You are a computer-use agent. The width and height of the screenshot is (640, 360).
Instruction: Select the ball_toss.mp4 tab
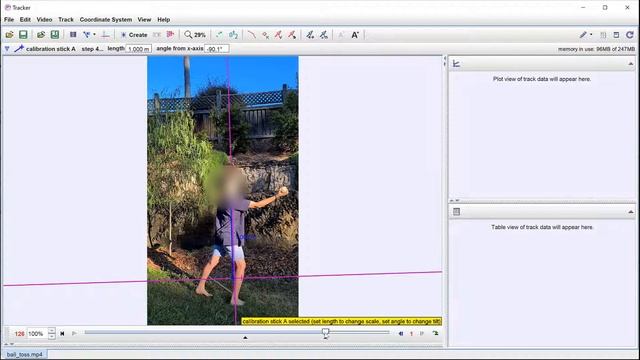[x=24, y=354]
